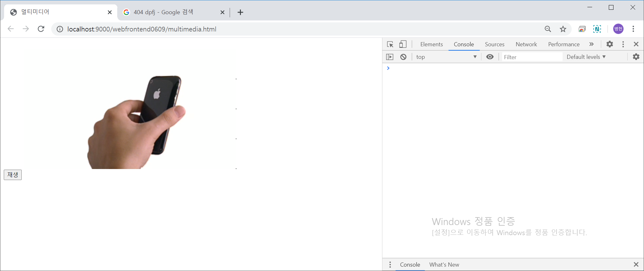Open the top context dropdown
The width and height of the screenshot is (644, 271).
point(446,57)
